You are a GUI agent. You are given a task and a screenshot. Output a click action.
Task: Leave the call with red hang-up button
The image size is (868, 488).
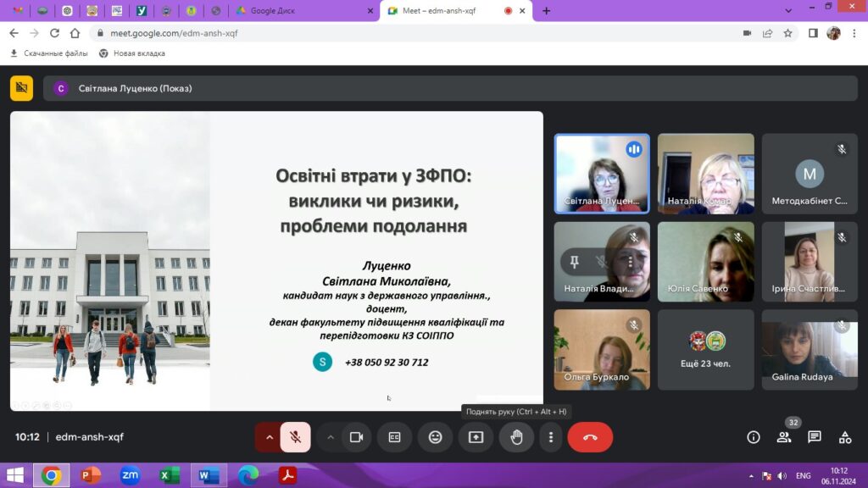(x=590, y=437)
